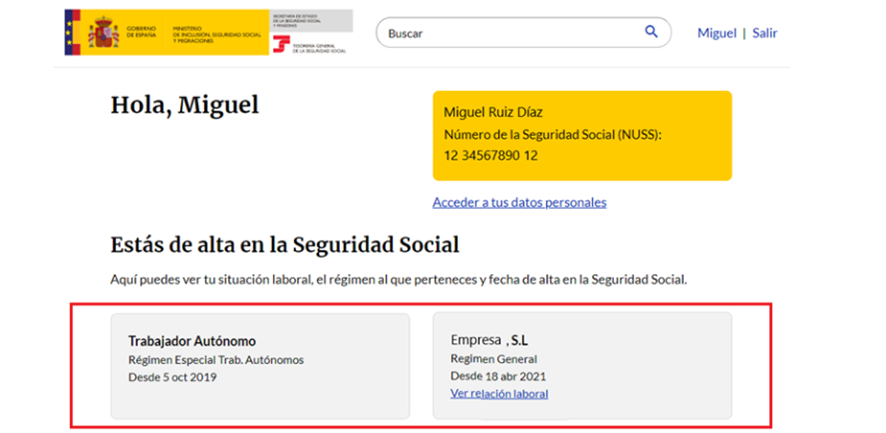Select the Trabajador Autónomo card
Viewport: 886px width, 433px height.
click(260, 366)
